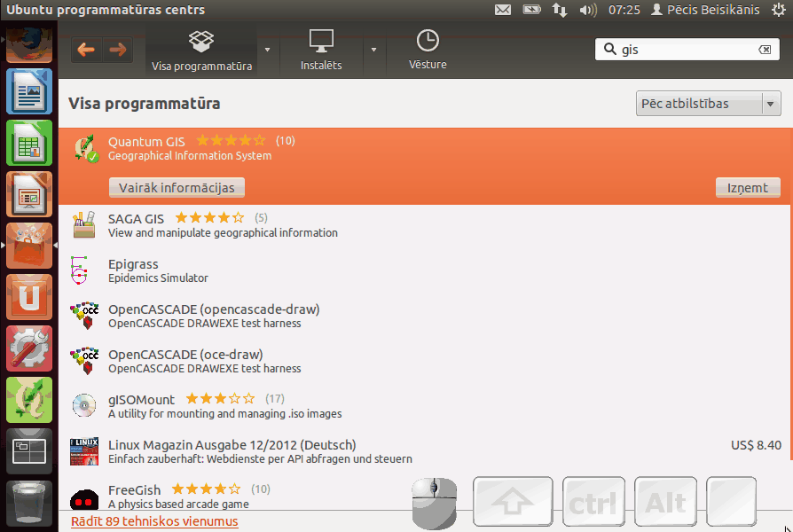The width and height of the screenshot is (793, 532).
Task: Launch Quantum GIS from launcher
Action: point(28,400)
